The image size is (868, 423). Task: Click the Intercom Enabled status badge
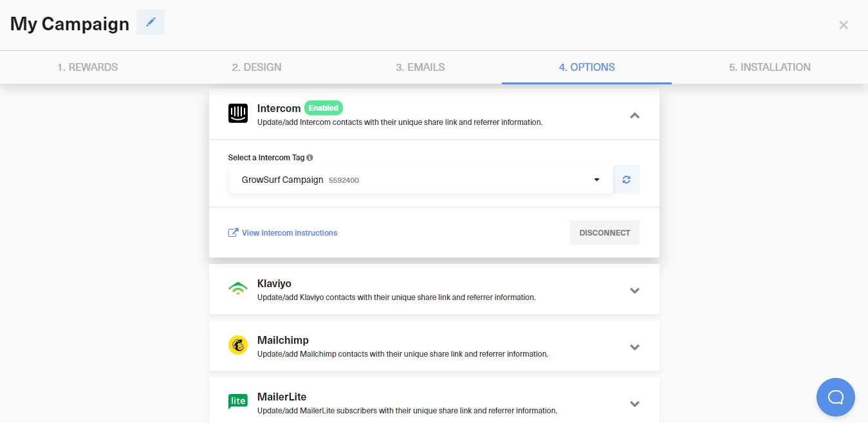pos(323,108)
